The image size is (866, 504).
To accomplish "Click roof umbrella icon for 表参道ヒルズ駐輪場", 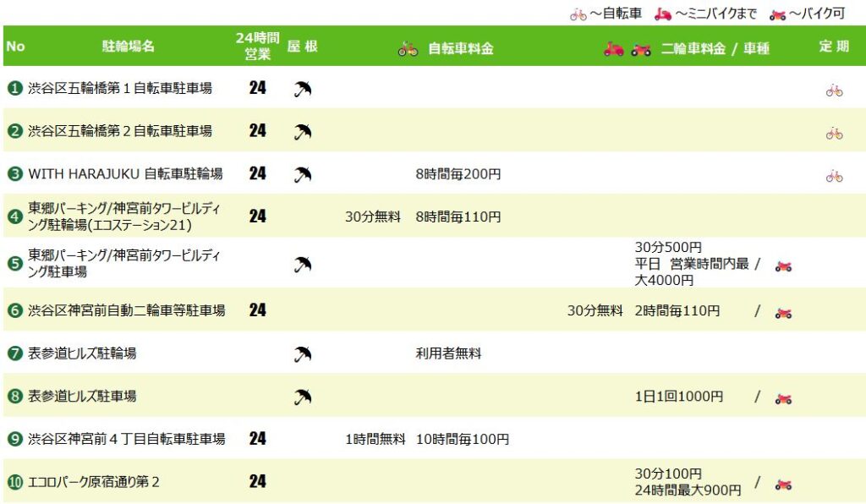I will (303, 354).
